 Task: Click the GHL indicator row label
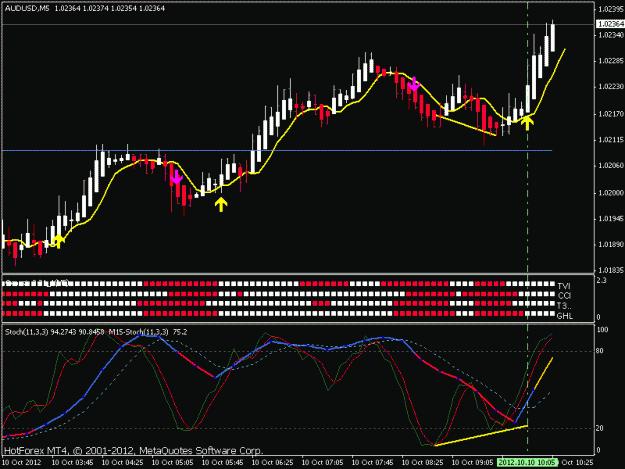(564, 316)
